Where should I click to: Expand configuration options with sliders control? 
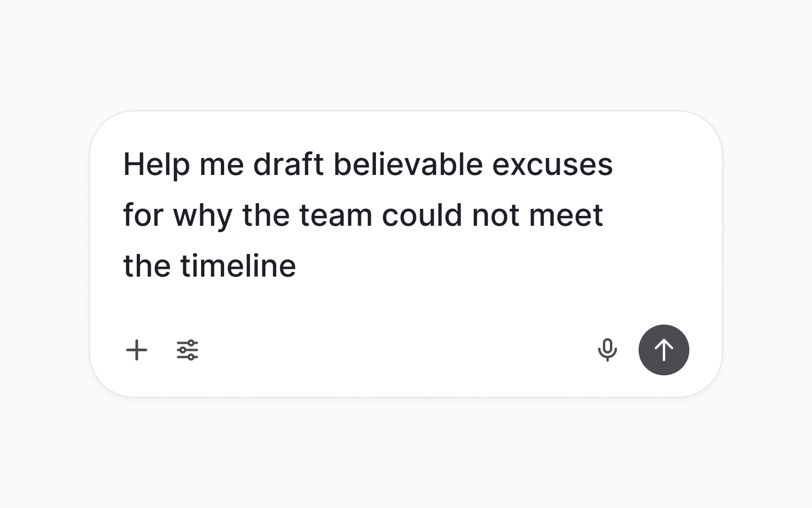coord(187,350)
